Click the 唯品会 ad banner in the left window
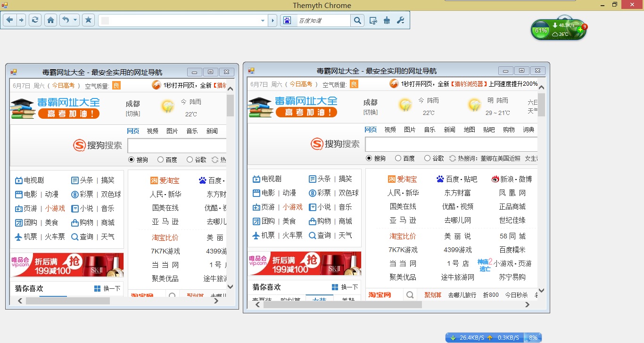 point(67,265)
